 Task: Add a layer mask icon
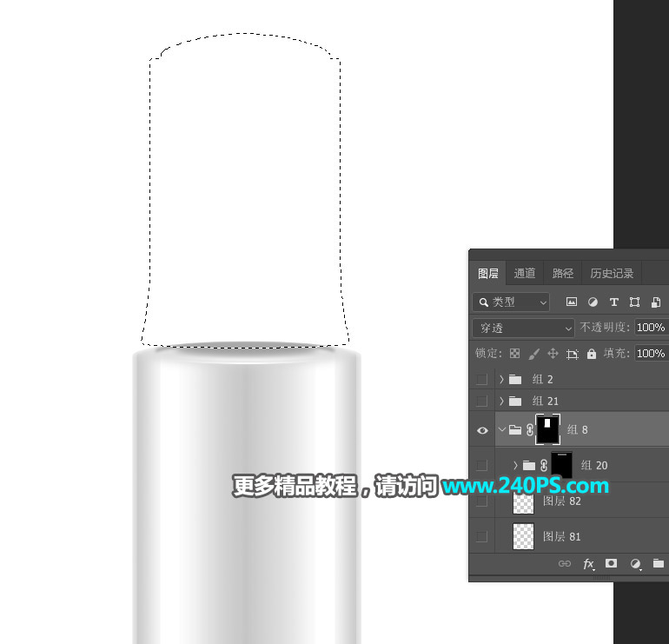(x=611, y=563)
